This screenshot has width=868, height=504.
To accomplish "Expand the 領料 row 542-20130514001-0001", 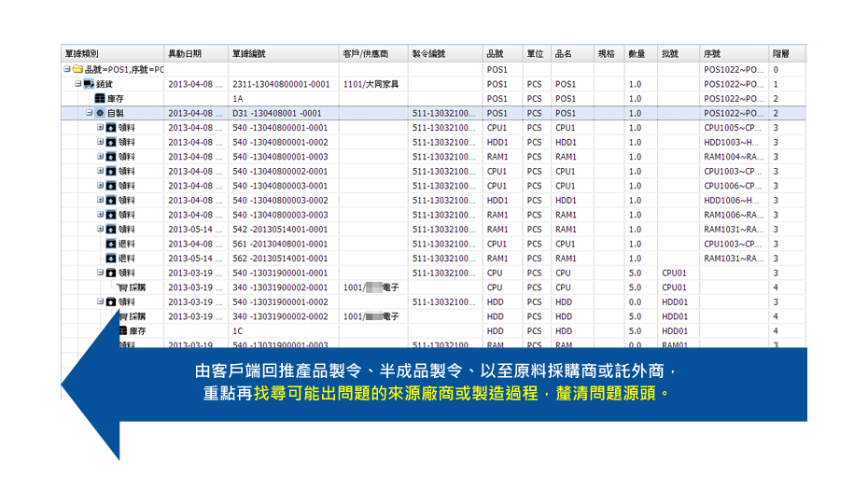I will [x=101, y=230].
